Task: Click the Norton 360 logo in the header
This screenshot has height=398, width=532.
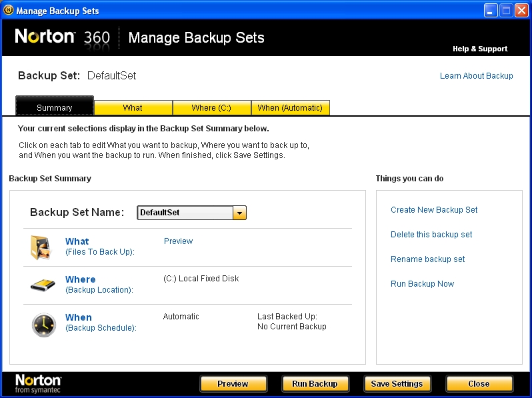Action: (63, 37)
